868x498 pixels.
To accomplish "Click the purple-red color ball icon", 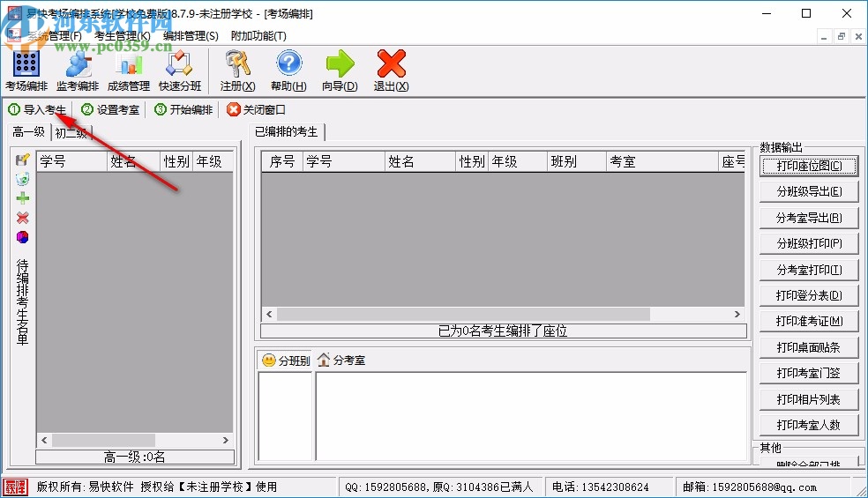I will click(23, 237).
